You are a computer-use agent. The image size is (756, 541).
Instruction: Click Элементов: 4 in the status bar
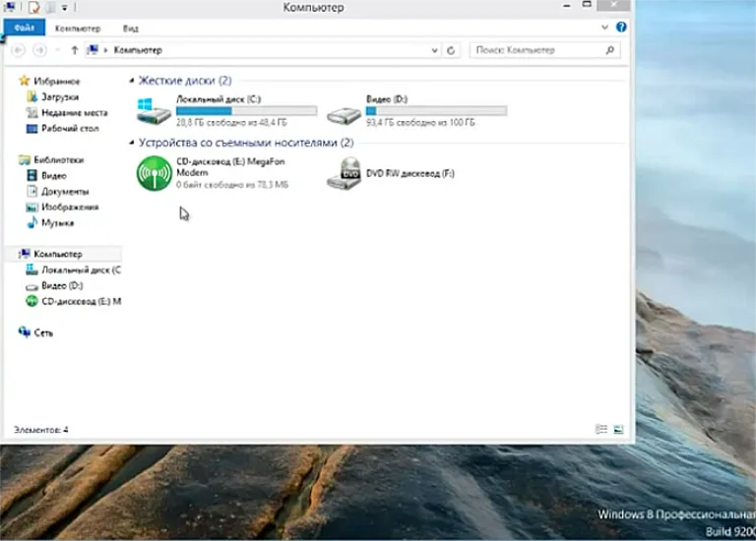(41, 430)
